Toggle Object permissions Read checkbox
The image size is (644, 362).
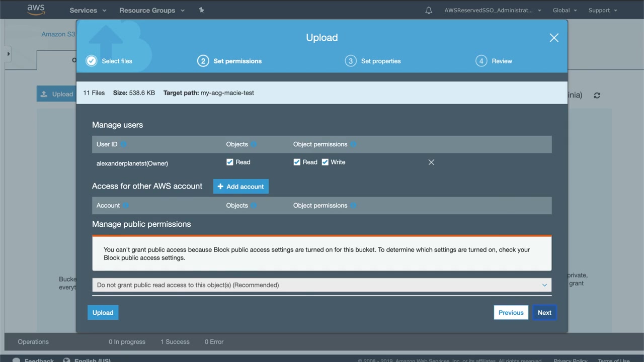pyautogui.click(x=297, y=162)
